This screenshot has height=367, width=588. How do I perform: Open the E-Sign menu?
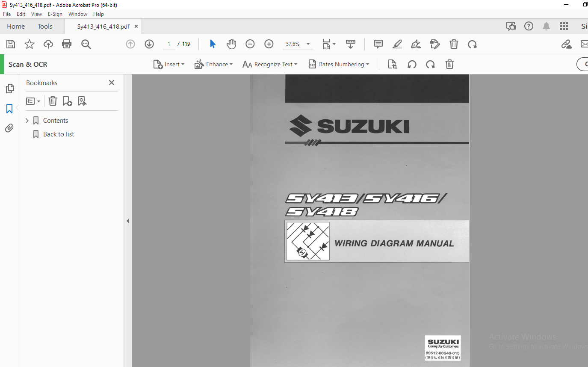click(x=55, y=14)
